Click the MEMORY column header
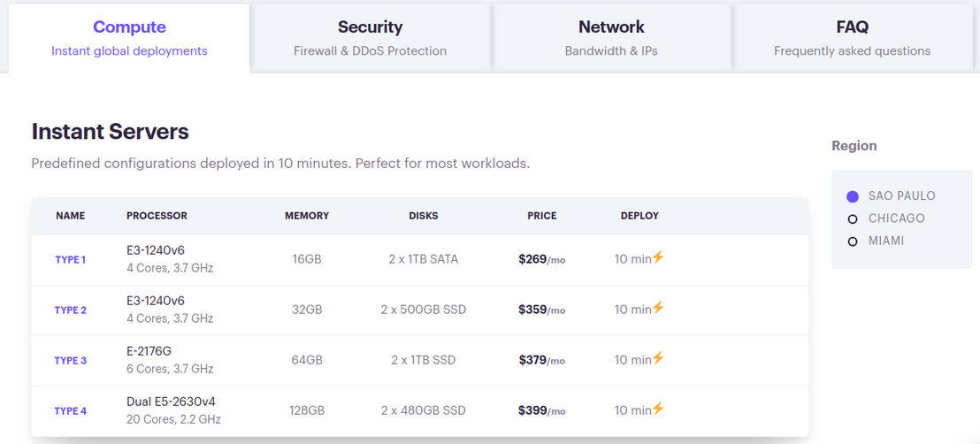Image resolution: width=980 pixels, height=444 pixels. click(x=307, y=217)
